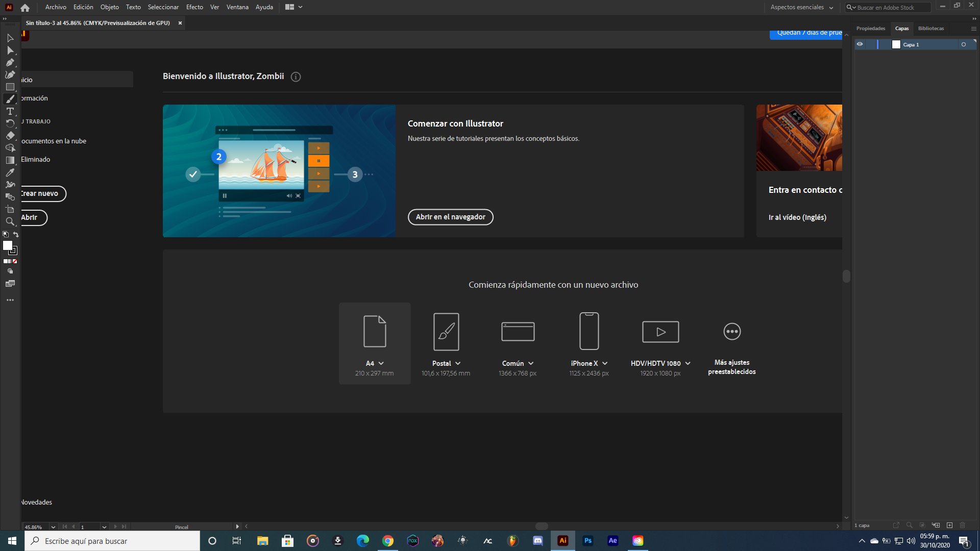The image size is (980, 551).
Task: Expand the A4 preset size dropdown
Action: tap(381, 363)
